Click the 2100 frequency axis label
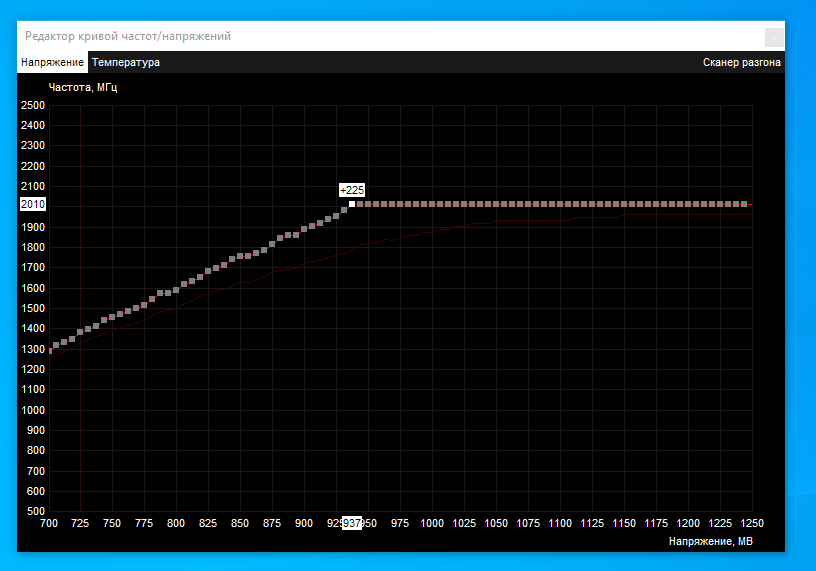The width and height of the screenshot is (816, 571). 33,186
